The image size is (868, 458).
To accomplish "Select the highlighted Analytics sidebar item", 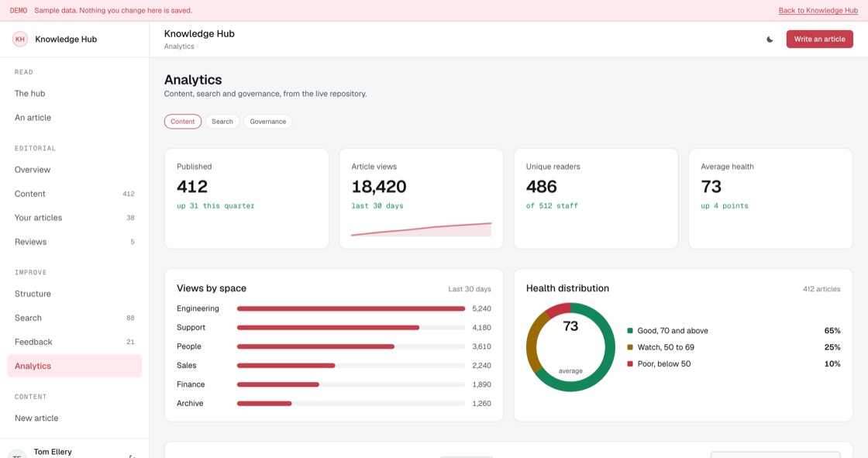I will 74,366.
